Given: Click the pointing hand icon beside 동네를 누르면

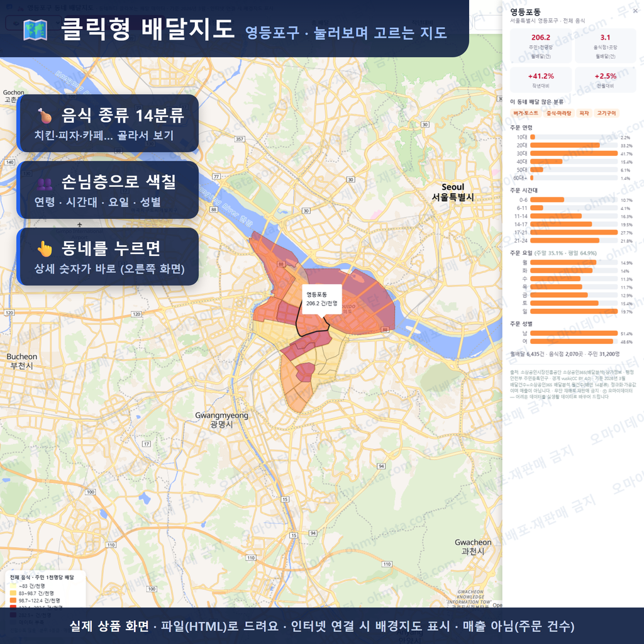Looking at the screenshot, I should coord(45,248).
